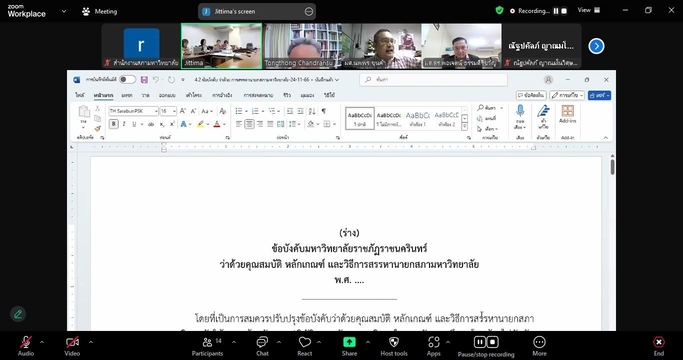Start video in Zoom toolbar
This screenshot has width=683, height=360.
coord(72,346)
